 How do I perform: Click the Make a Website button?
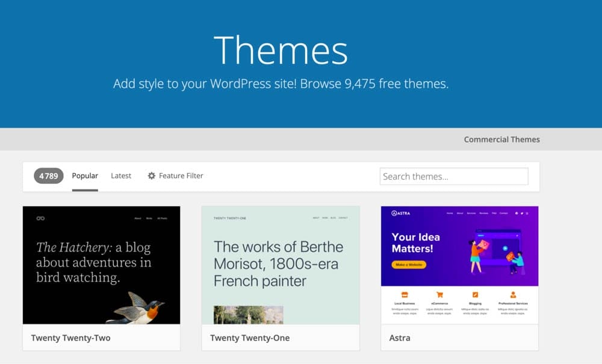point(409,264)
